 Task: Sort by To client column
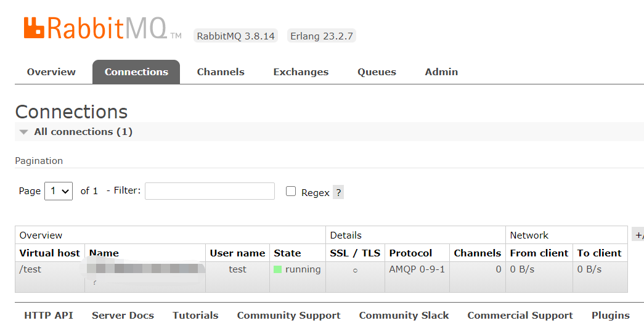pyautogui.click(x=600, y=253)
